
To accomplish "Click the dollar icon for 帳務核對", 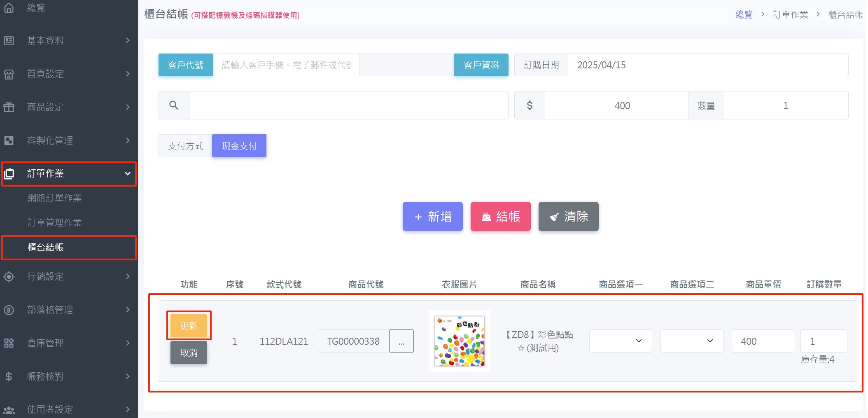I will pos(9,376).
